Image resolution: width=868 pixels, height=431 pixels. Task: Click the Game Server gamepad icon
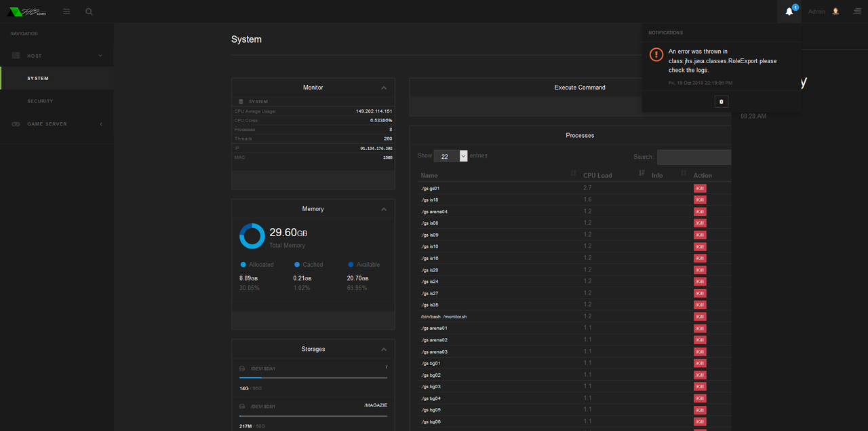pyautogui.click(x=16, y=124)
